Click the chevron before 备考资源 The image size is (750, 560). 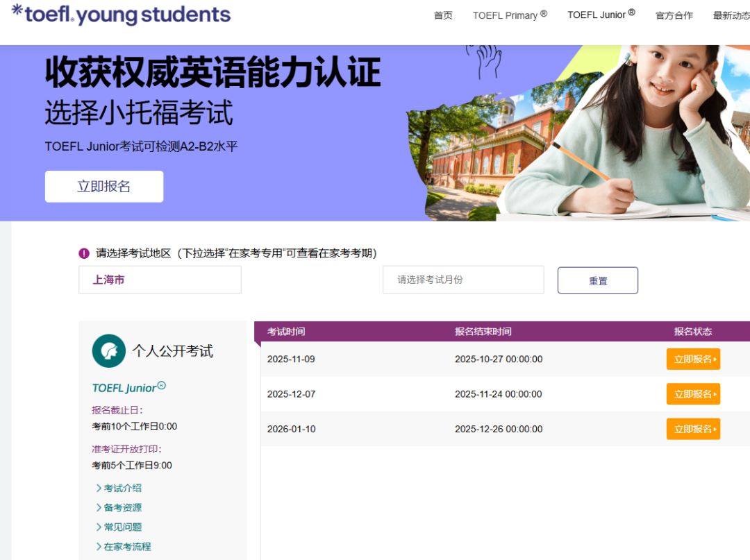(x=99, y=508)
